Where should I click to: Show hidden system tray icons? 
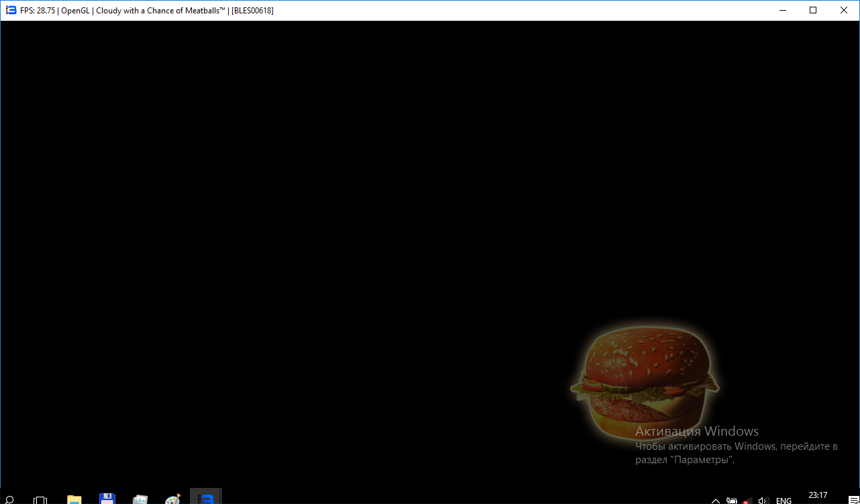click(716, 500)
